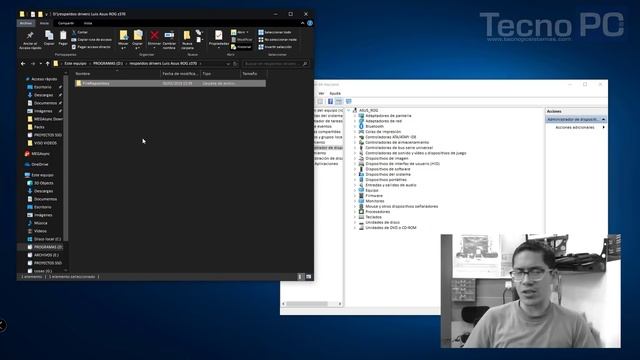Go up one folder level arrow
This screenshot has width=640, height=360.
pyautogui.click(x=48, y=64)
